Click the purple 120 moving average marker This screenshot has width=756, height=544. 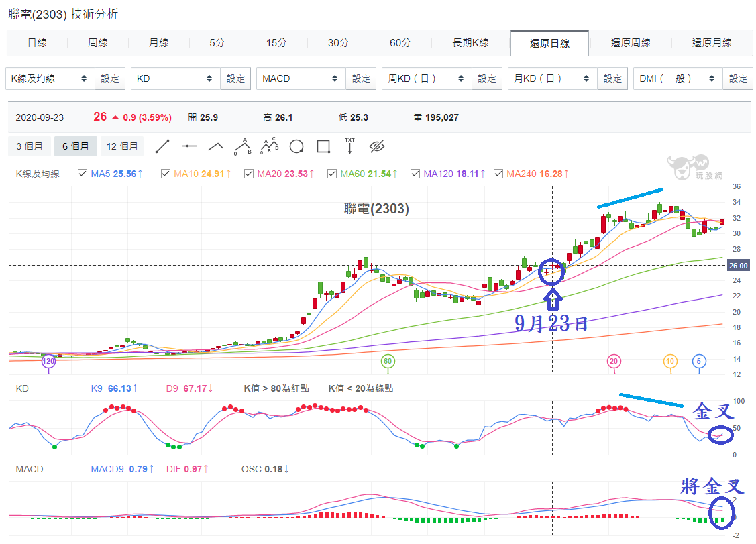pyautogui.click(x=48, y=362)
